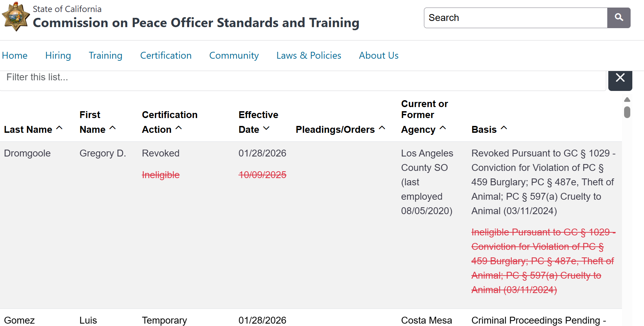
Task: Open the Hiring menu
Action: [58, 56]
